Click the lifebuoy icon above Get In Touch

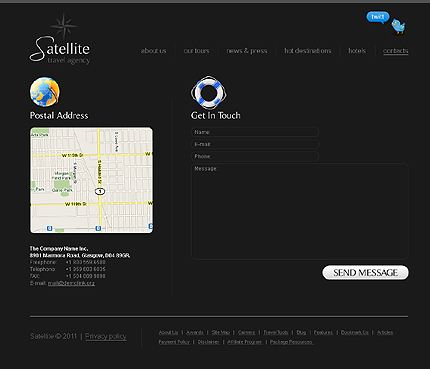(209, 92)
